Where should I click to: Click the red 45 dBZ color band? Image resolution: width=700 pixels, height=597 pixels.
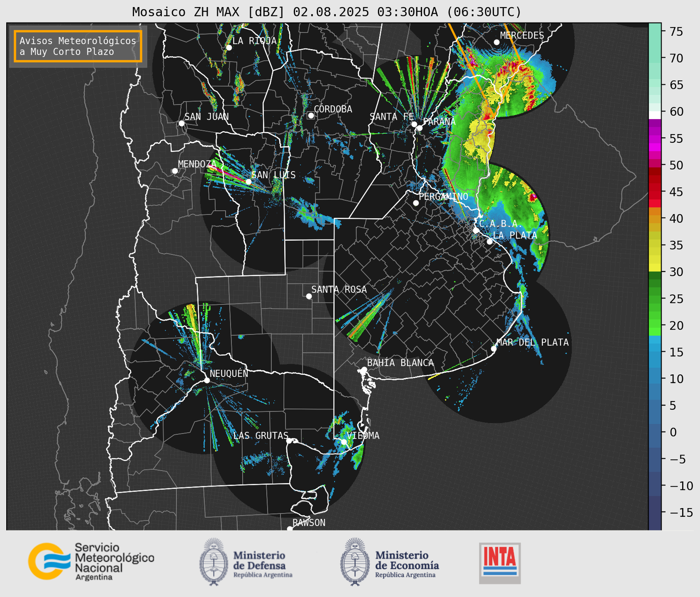(655, 192)
